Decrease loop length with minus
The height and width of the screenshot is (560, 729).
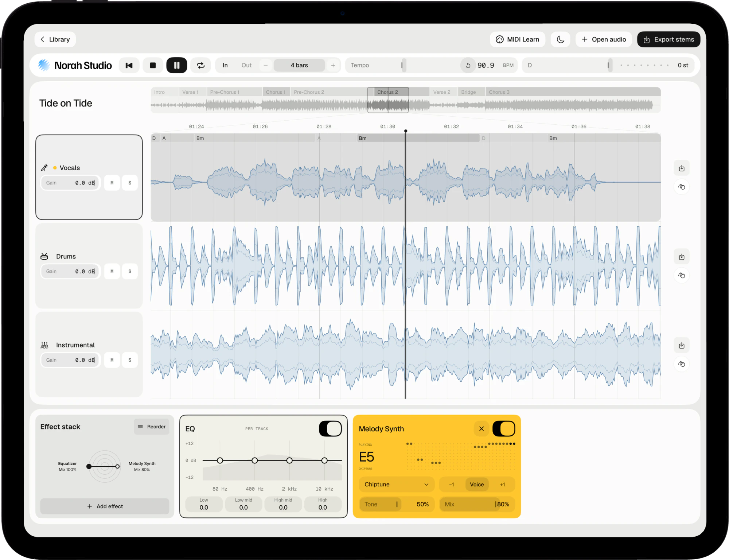(266, 65)
